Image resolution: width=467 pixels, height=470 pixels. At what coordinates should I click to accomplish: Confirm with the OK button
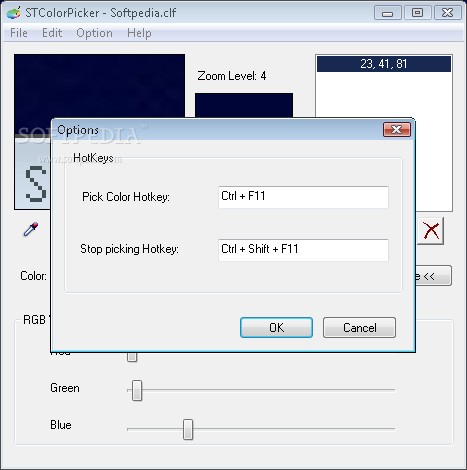click(x=276, y=328)
